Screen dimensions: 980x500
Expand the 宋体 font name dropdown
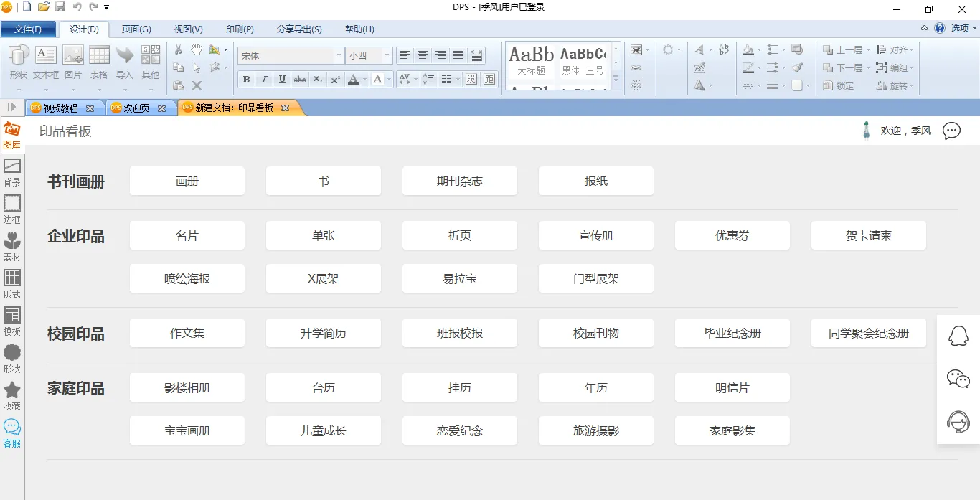(339, 56)
